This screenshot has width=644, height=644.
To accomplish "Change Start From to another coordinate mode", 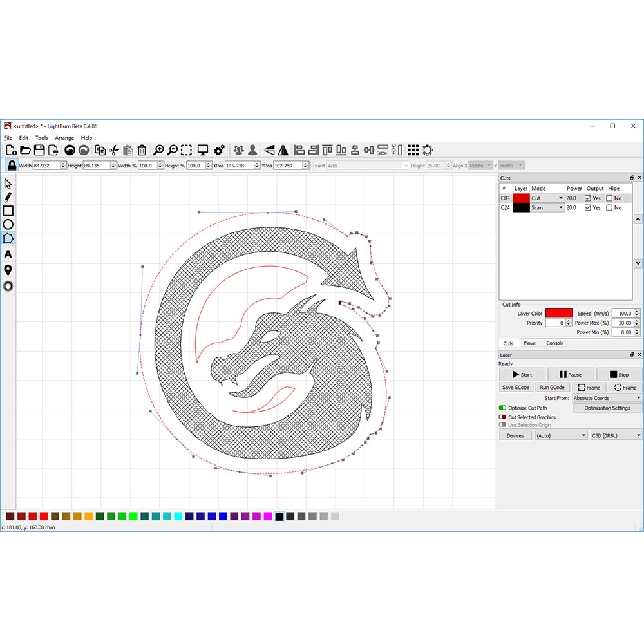I will pyautogui.click(x=606, y=397).
